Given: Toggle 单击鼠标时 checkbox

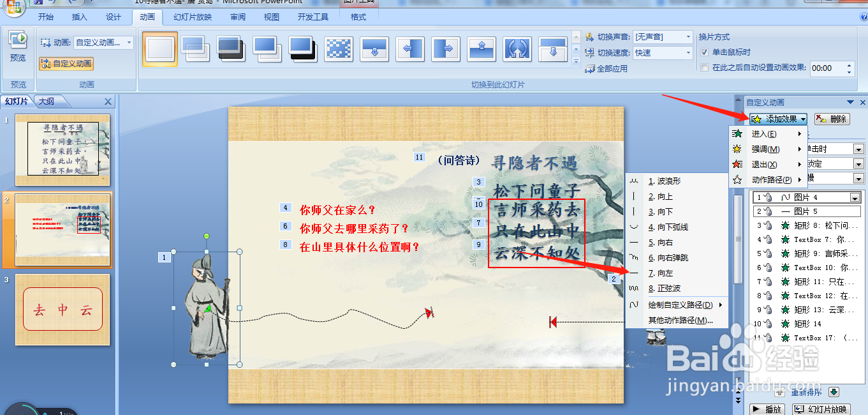Looking at the screenshot, I should (x=705, y=52).
